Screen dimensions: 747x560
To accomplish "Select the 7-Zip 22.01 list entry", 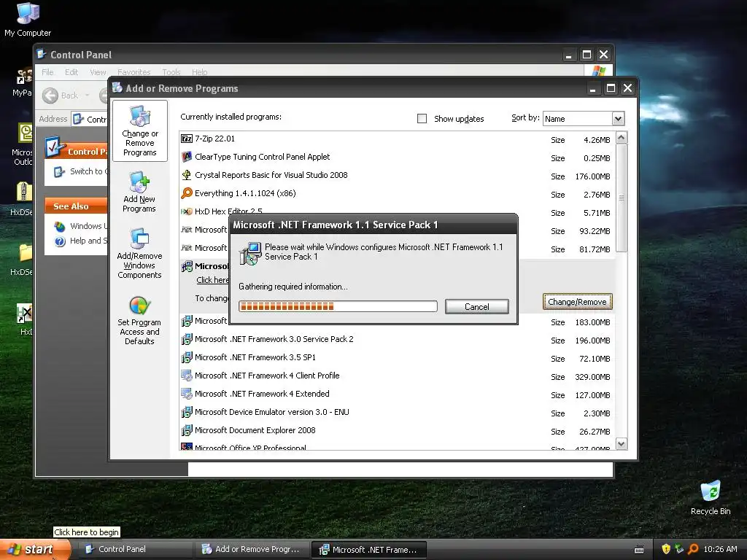I will pos(397,139).
